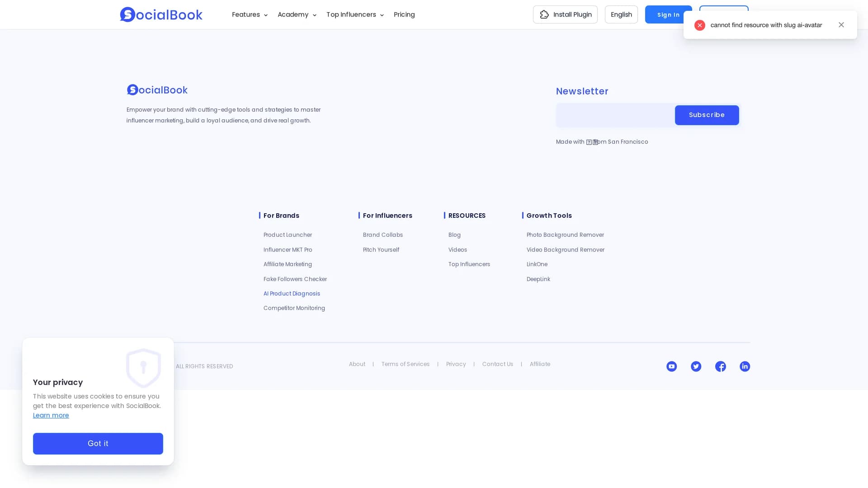Expand the Top Influencers header menu
Screen dimensions: 868x488
point(355,14)
